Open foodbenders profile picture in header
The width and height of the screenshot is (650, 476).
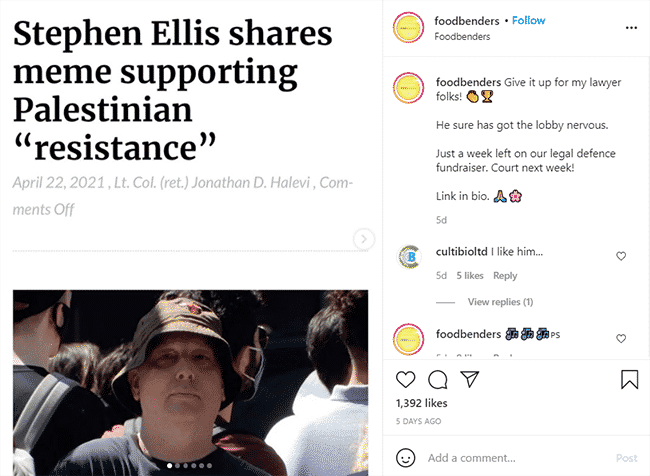(x=408, y=28)
